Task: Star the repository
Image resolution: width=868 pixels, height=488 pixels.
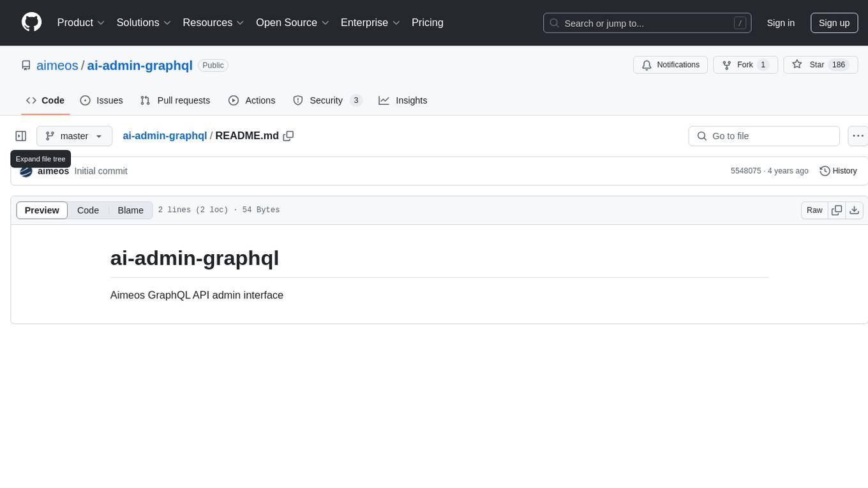Action: [820, 65]
